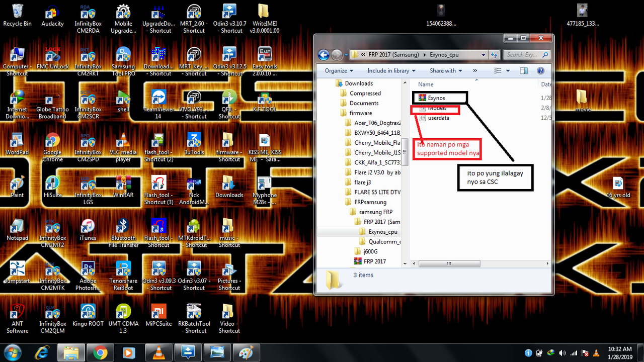Open the Compressed folder in the tree

[361, 94]
